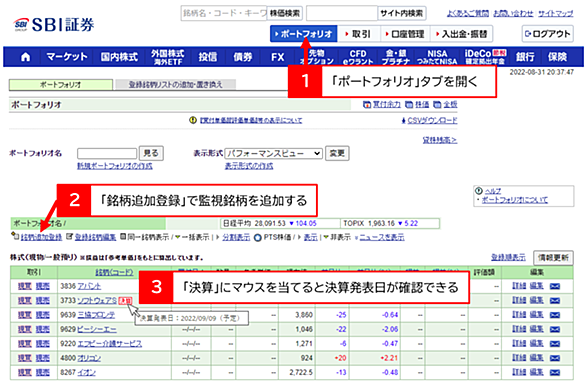586x383 pixels.
Task: Click the 全板 window icon
Action: point(437,105)
